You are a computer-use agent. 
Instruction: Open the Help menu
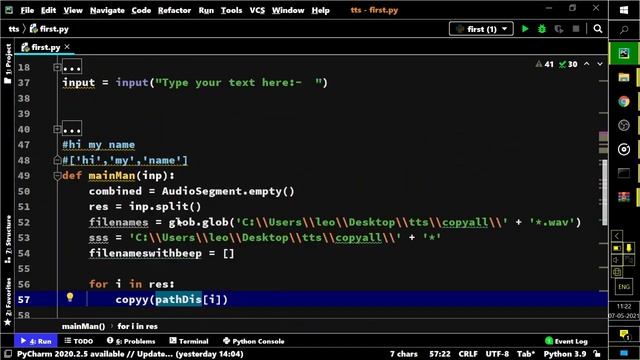pyautogui.click(x=320, y=10)
